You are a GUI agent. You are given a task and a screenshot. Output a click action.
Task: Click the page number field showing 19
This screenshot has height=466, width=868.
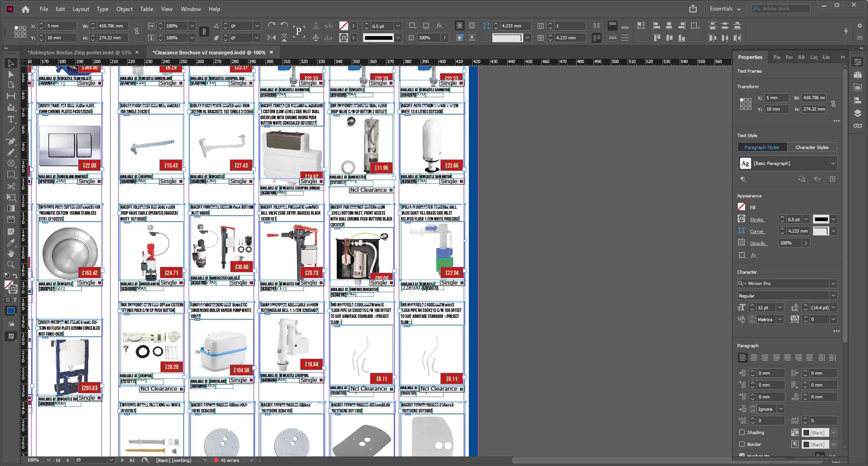(x=91, y=460)
